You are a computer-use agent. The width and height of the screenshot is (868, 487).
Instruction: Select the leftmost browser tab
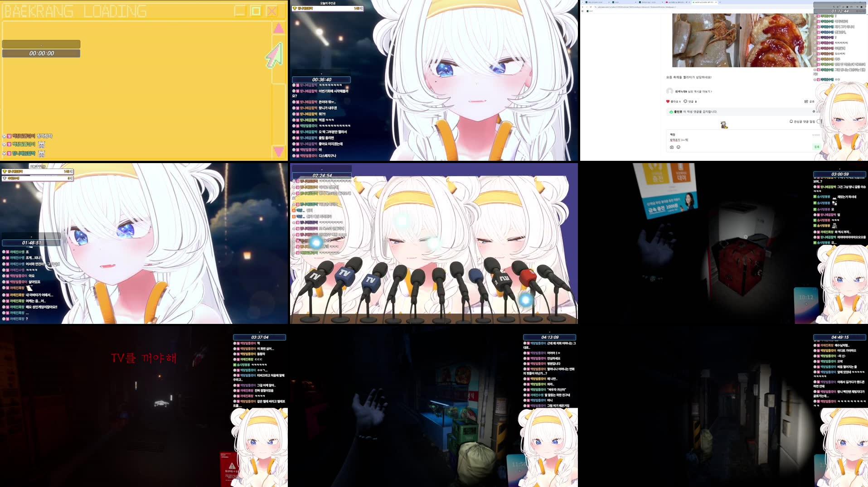(x=594, y=2)
